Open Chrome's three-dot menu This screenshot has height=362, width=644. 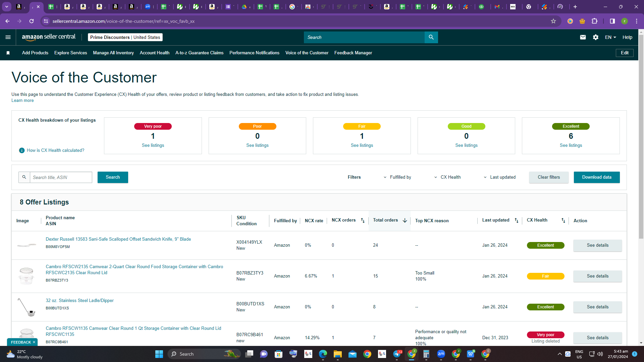pos(637,21)
